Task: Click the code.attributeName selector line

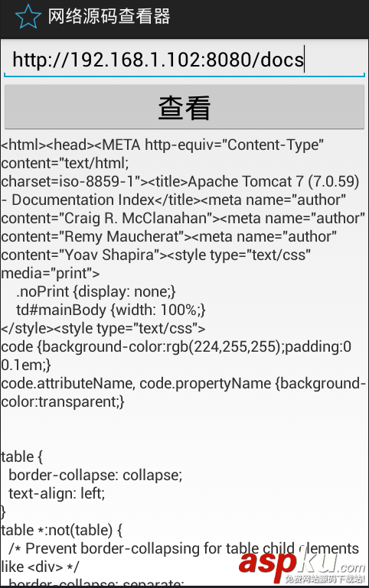Action: (x=183, y=384)
